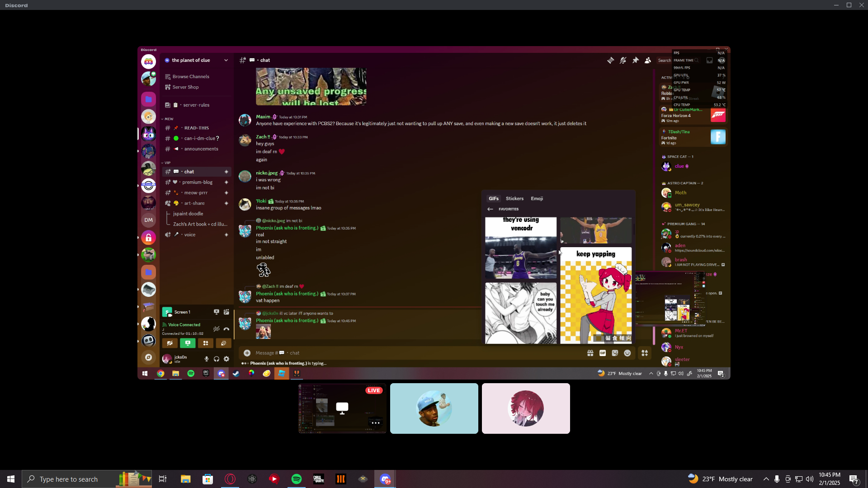Viewport: 868px width, 488px height.
Task: Switch to the Emoji tab
Action: [x=537, y=199]
